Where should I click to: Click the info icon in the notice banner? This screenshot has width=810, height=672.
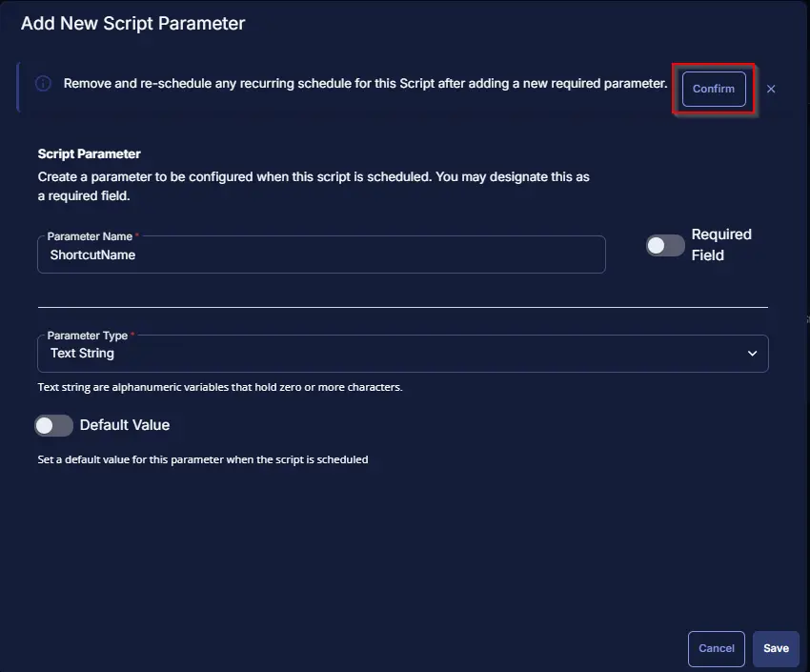click(43, 83)
